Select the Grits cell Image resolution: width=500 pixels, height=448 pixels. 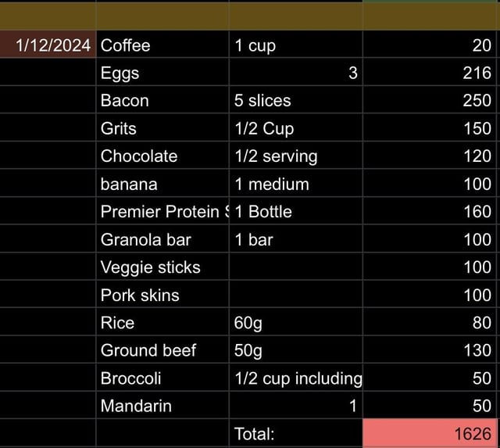[162, 127]
